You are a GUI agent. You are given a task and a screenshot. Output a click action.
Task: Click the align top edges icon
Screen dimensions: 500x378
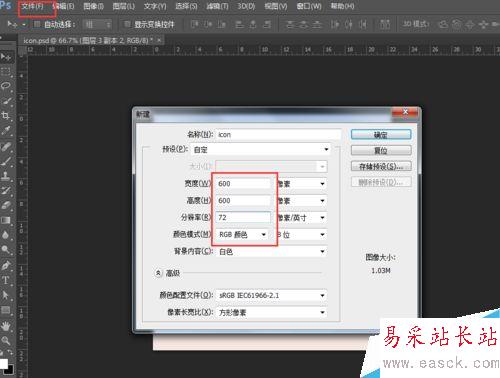194,24
